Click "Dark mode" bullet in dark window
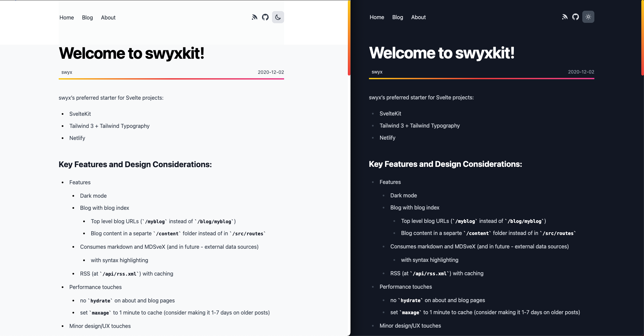Image resolution: width=644 pixels, height=336 pixels. click(404, 195)
